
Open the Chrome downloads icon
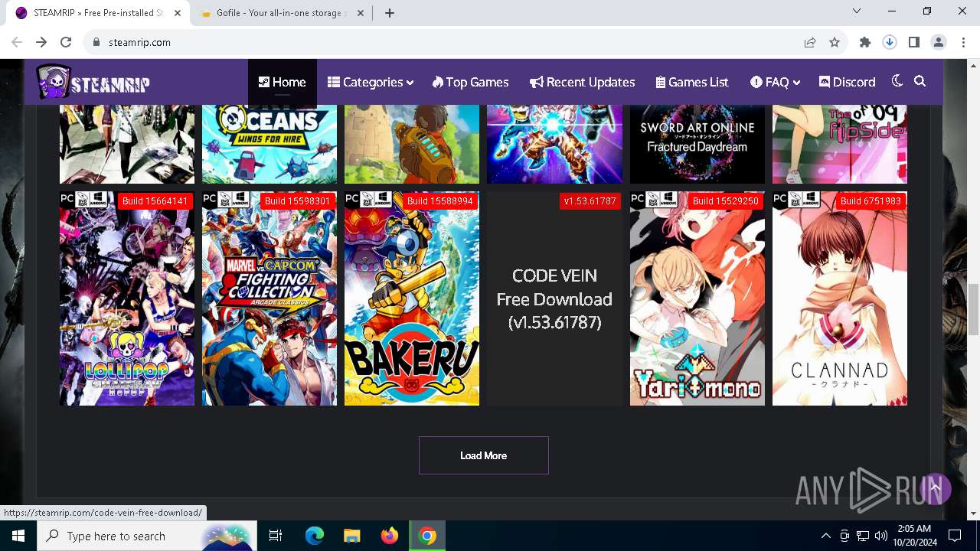(x=890, y=42)
